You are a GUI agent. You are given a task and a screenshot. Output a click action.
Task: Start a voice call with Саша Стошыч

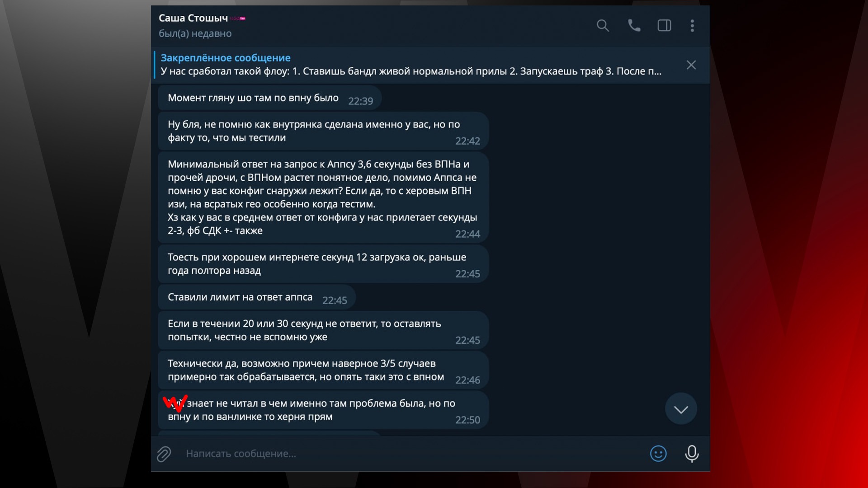[634, 26]
